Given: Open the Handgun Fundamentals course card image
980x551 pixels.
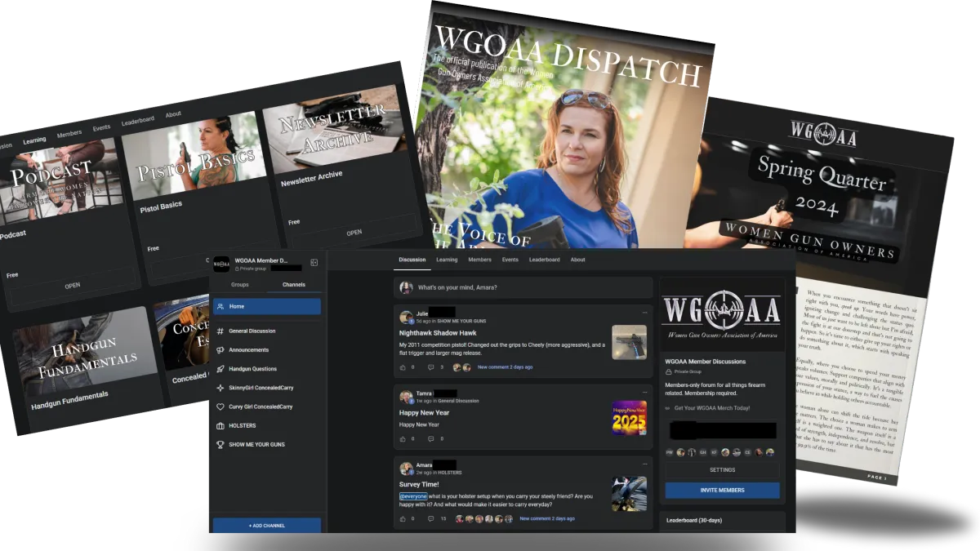Looking at the screenshot, I should pos(86,356).
